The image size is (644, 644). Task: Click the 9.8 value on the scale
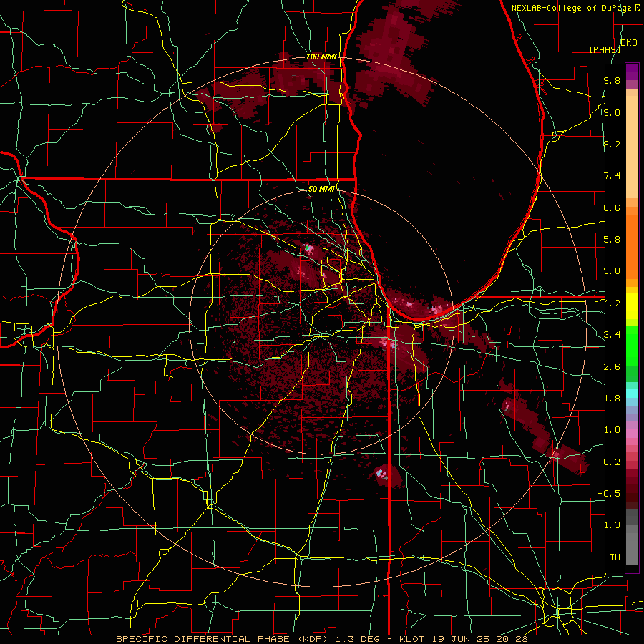tap(612, 80)
